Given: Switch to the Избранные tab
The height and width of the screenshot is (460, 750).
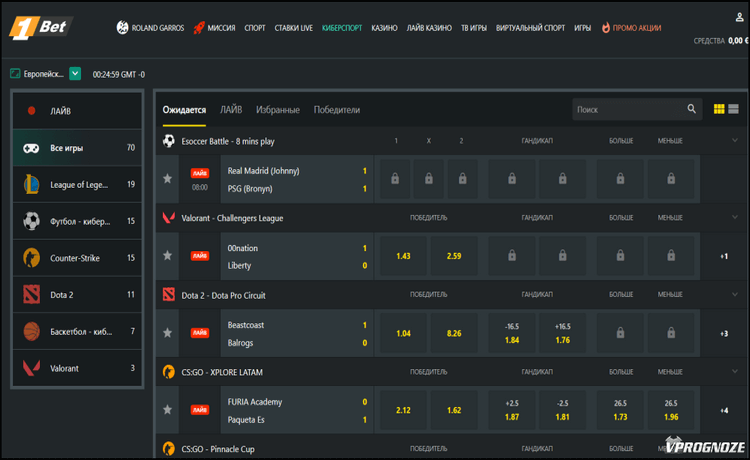Looking at the screenshot, I should coord(278,110).
